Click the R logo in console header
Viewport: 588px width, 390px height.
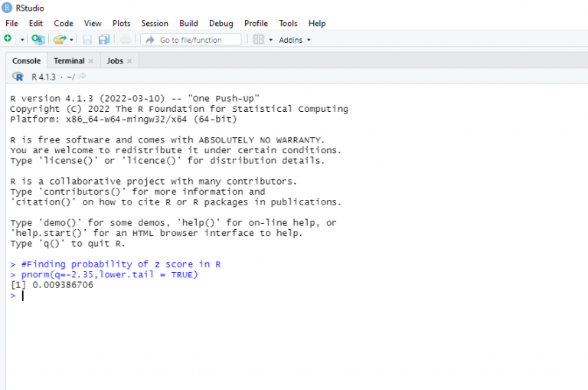pos(18,77)
